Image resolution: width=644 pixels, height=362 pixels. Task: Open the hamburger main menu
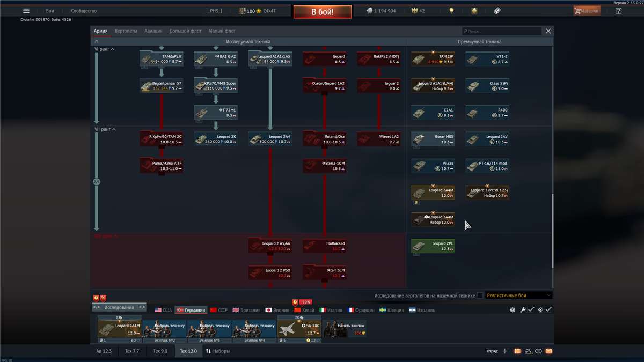coord(26,11)
